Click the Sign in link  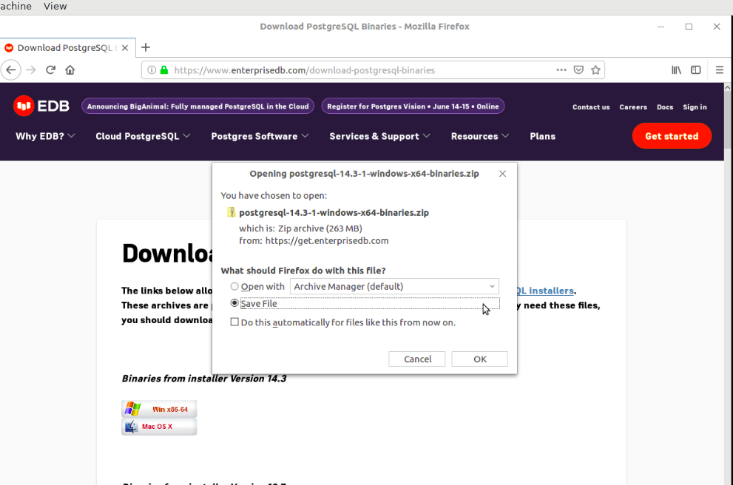click(695, 107)
